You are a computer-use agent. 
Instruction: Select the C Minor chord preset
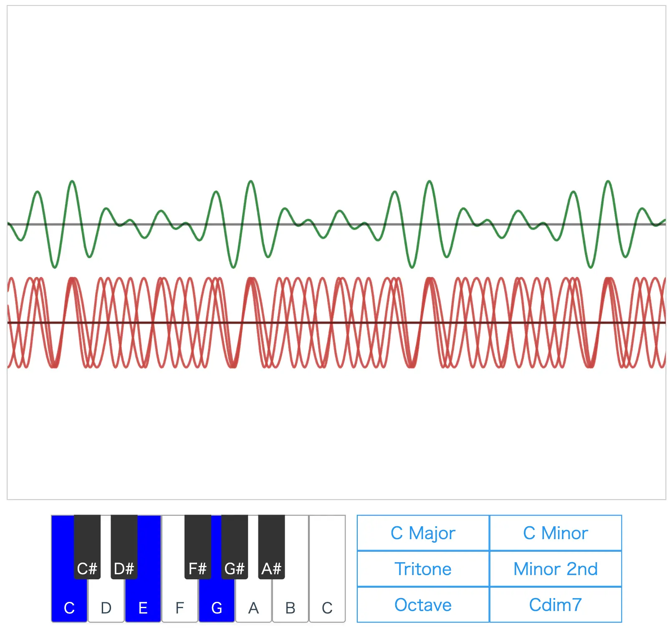pyautogui.click(x=556, y=533)
